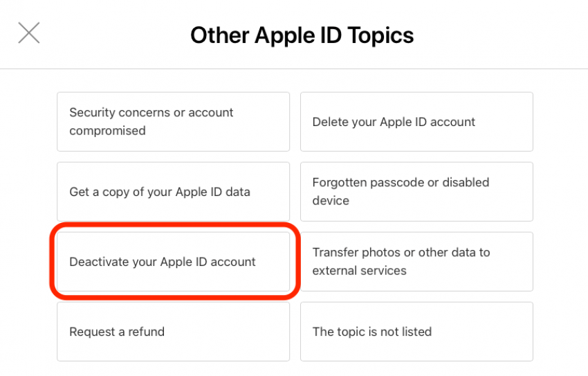Tap Deactivate your Apple ID account

click(173, 262)
